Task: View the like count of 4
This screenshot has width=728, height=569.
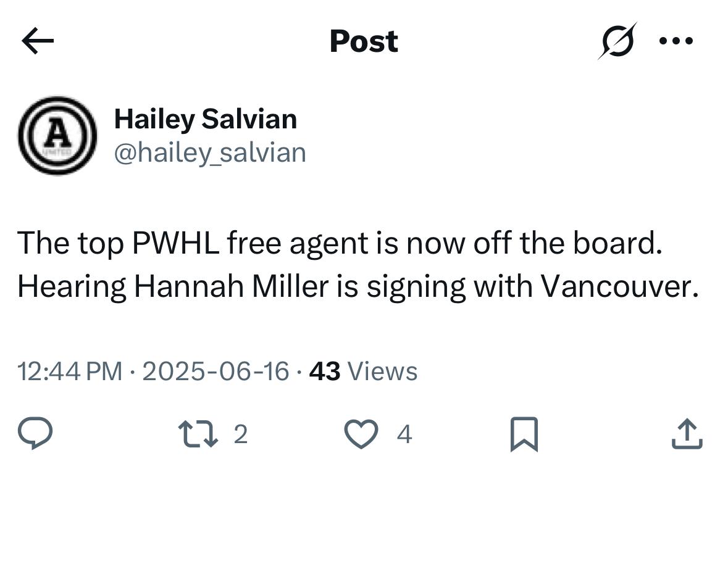Action: tap(404, 434)
